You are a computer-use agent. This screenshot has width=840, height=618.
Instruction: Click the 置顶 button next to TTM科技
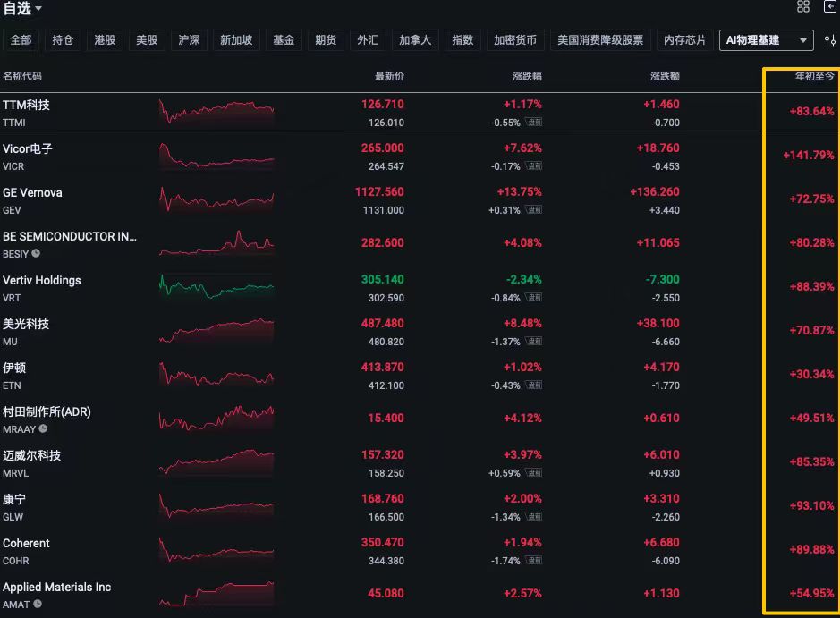(x=532, y=122)
